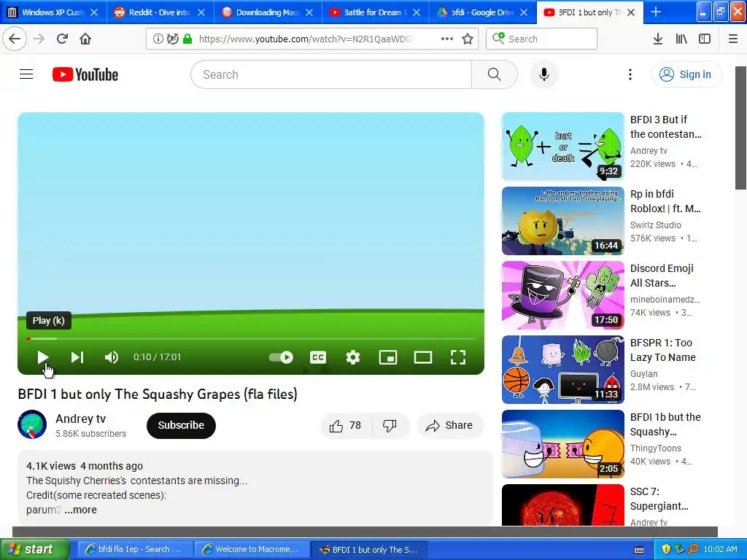
Task: Click the YouTube search magnifier button
Action: click(x=495, y=74)
